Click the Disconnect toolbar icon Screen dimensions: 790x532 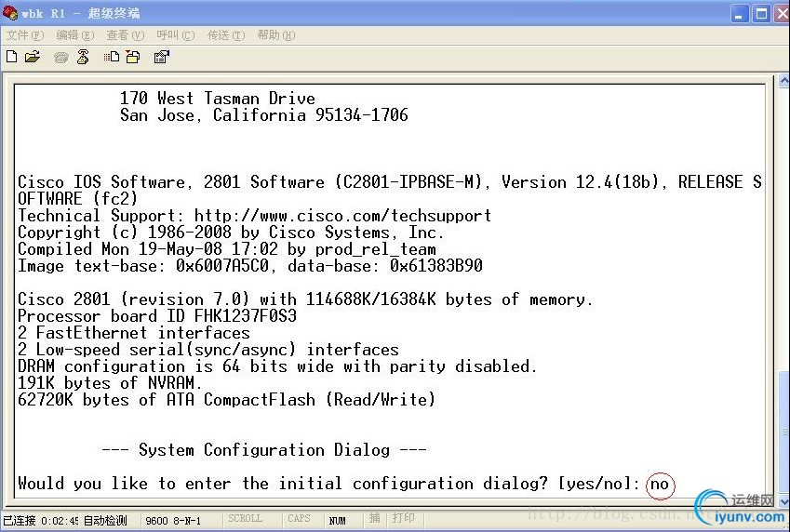(x=83, y=57)
